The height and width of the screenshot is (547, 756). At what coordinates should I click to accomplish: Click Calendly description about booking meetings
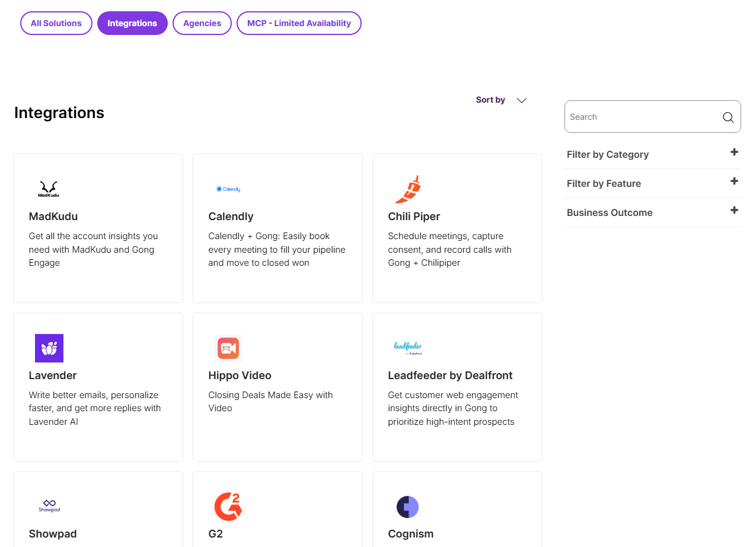(x=277, y=249)
